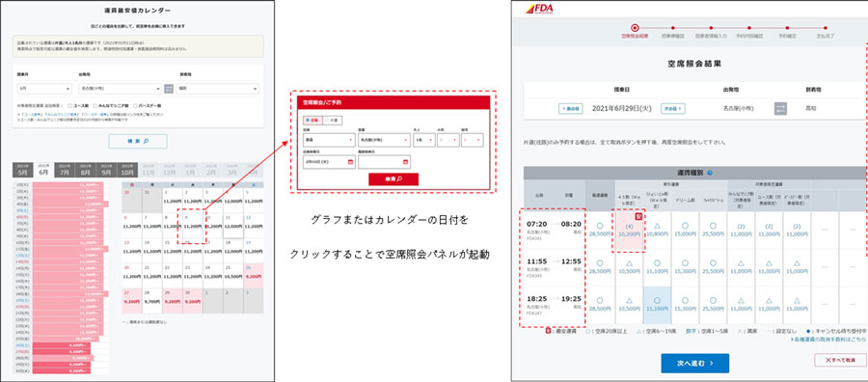Open the boarding month dropdown showing 6月
Viewport: 868px width, 382px height.
pos(44,89)
